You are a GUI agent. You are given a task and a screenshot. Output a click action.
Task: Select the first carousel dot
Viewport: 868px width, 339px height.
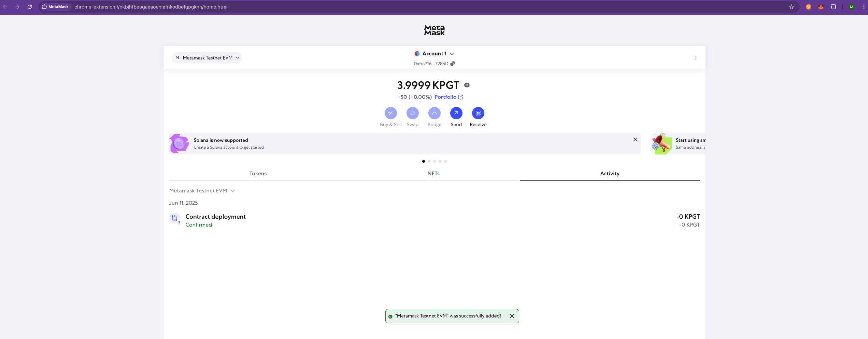tap(423, 161)
